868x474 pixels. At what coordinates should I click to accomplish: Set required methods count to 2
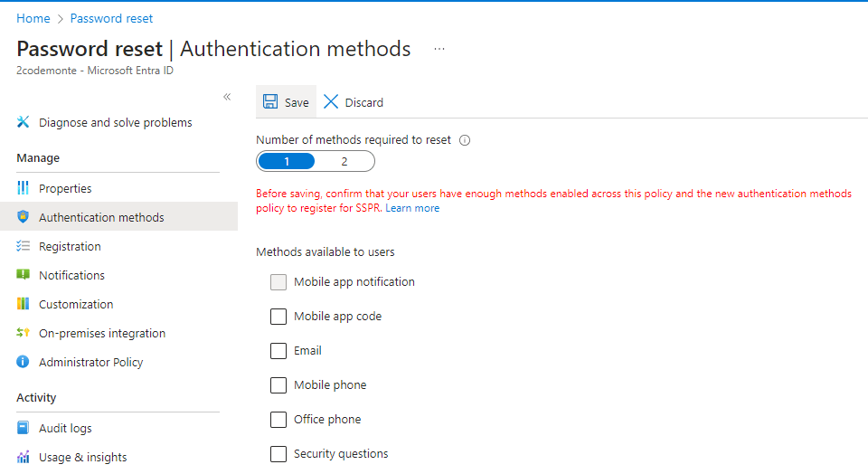coord(344,162)
